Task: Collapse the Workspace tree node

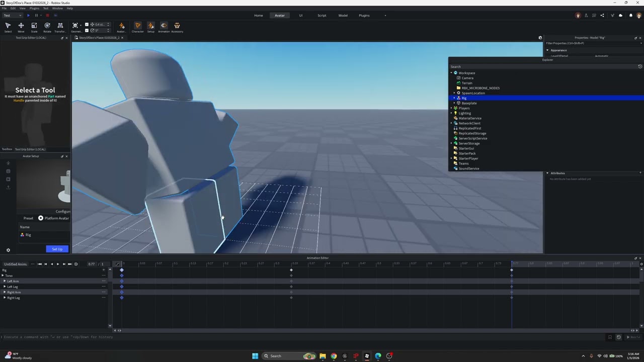Action: 451,73
